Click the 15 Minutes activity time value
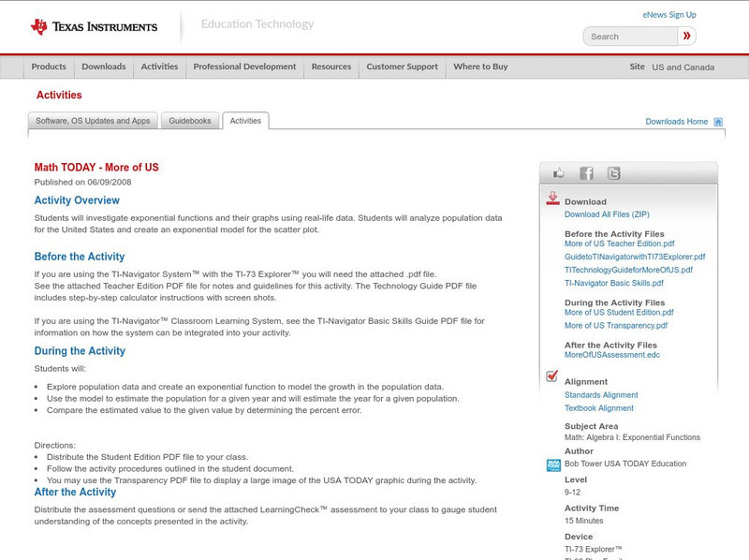 point(583,521)
